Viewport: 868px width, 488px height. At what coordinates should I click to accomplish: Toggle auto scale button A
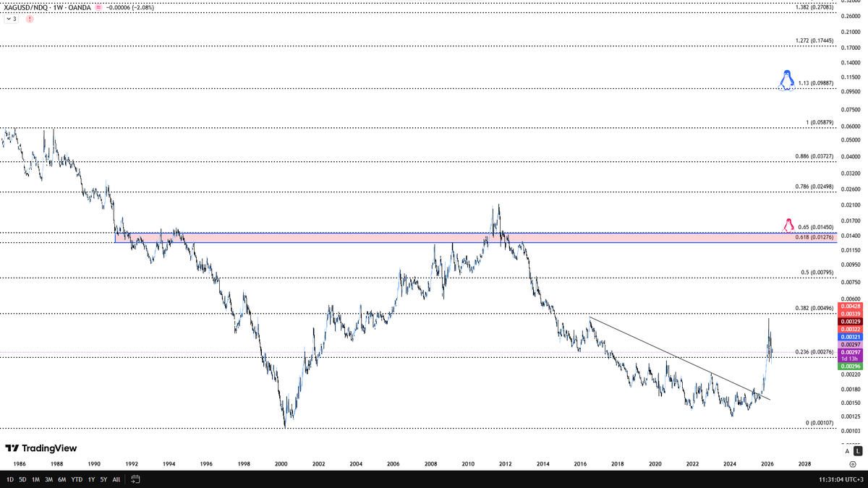tap(848, 451)
